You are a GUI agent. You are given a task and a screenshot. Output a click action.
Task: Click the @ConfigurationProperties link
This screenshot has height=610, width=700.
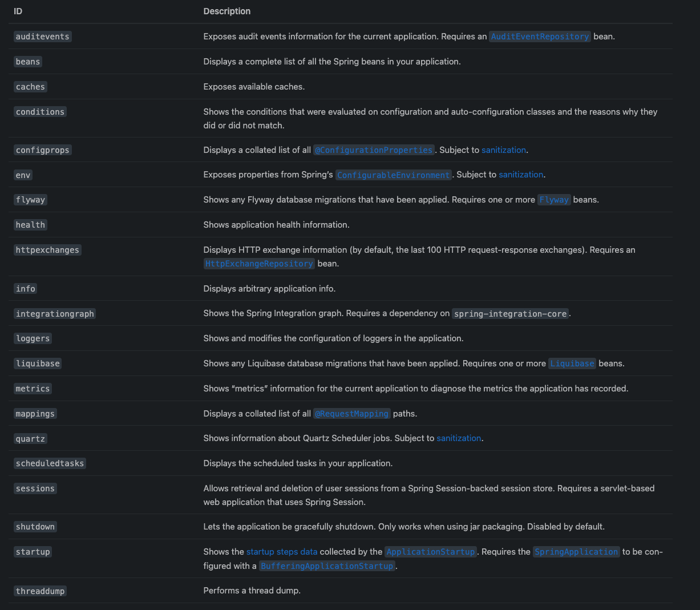tap(374, 150)
